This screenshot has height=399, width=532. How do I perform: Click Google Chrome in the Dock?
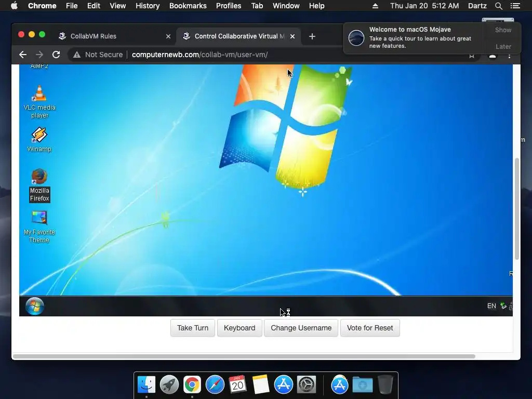192,385
